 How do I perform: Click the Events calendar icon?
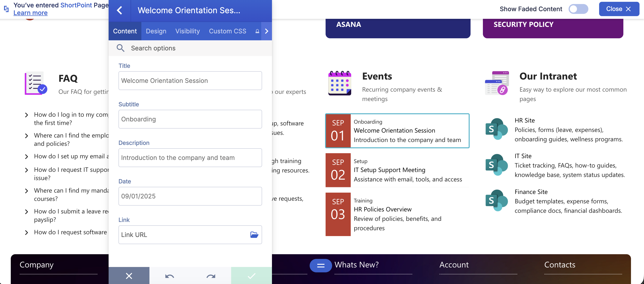(x=340, y=83)
